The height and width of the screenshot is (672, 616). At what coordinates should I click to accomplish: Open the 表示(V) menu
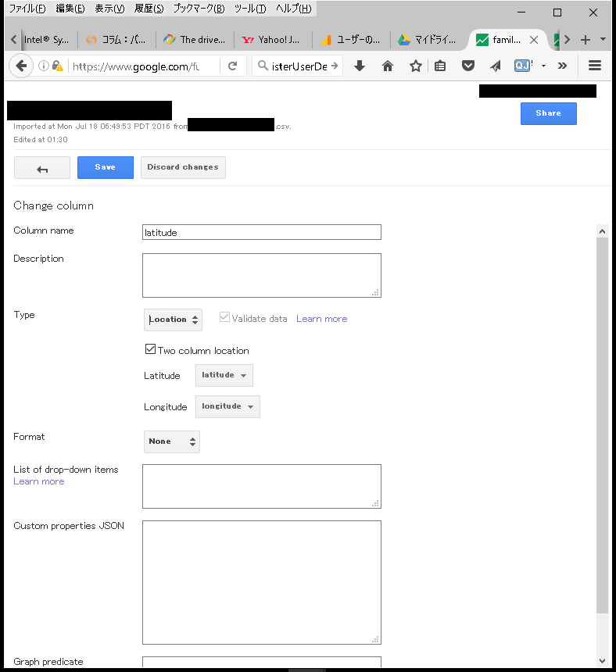coord(109,9)
